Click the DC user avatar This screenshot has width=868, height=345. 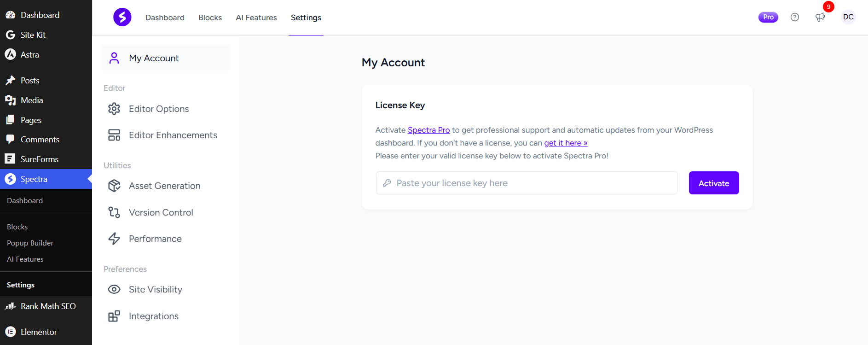coord(848,17)
